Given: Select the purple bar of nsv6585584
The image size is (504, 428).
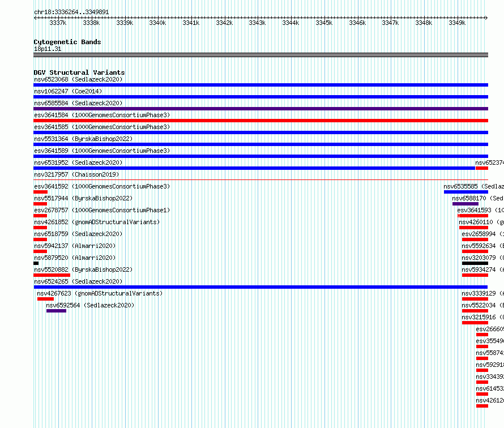Looking at the screenshot, I should [260, 109].
